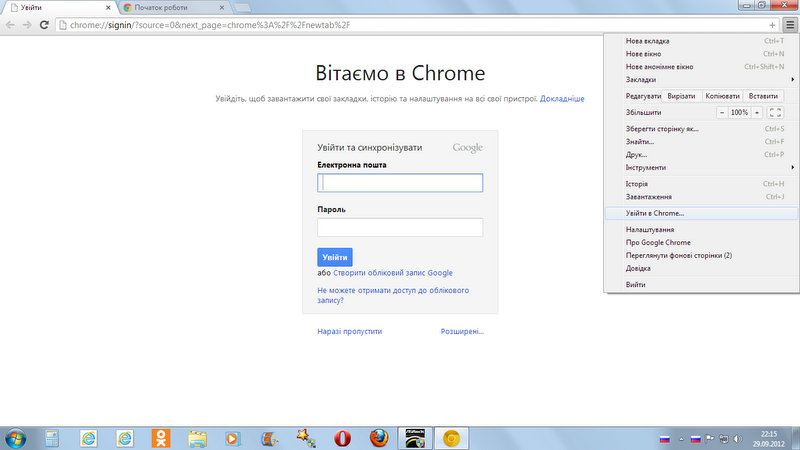Open 'Не можете отримати доступ' link
Viewport: 800px width, 450px height.
click(393, 295)
